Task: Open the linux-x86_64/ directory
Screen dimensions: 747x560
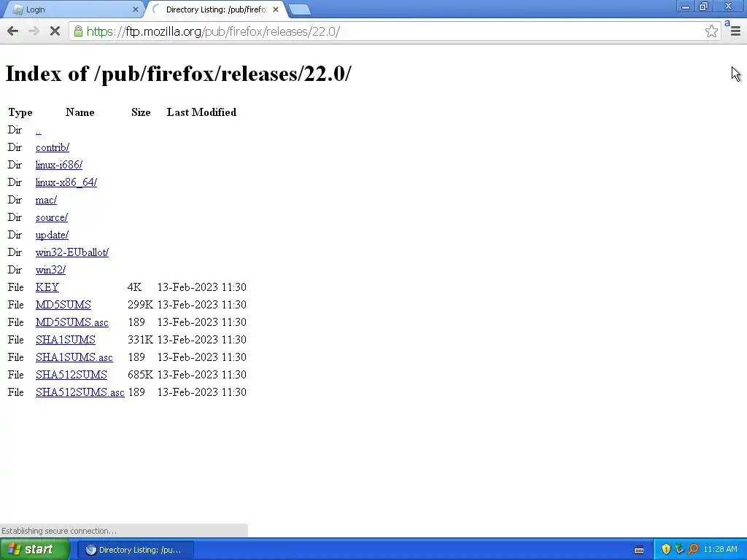Action: point(66,182)
